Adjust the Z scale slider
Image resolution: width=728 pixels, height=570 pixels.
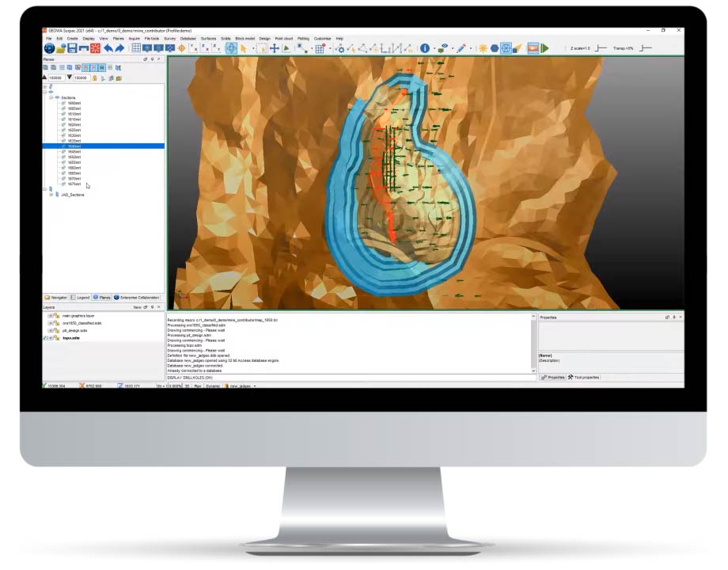tap(601, 48)
